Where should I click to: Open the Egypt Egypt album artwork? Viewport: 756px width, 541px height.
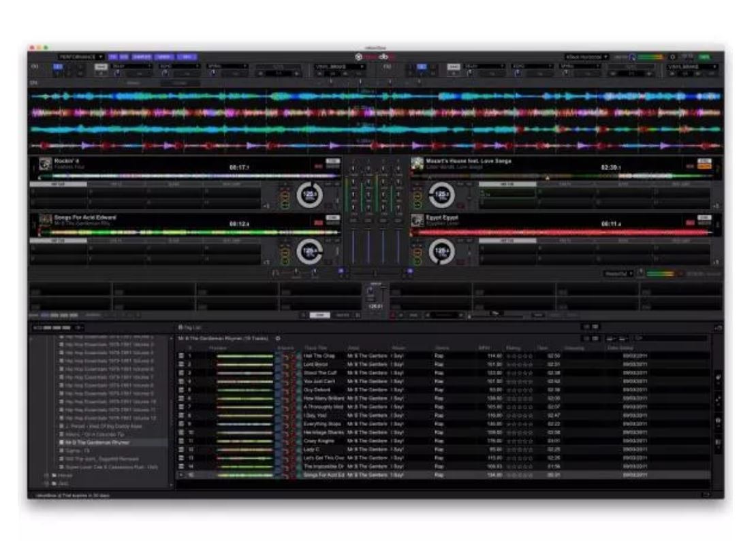click(417, 220)
